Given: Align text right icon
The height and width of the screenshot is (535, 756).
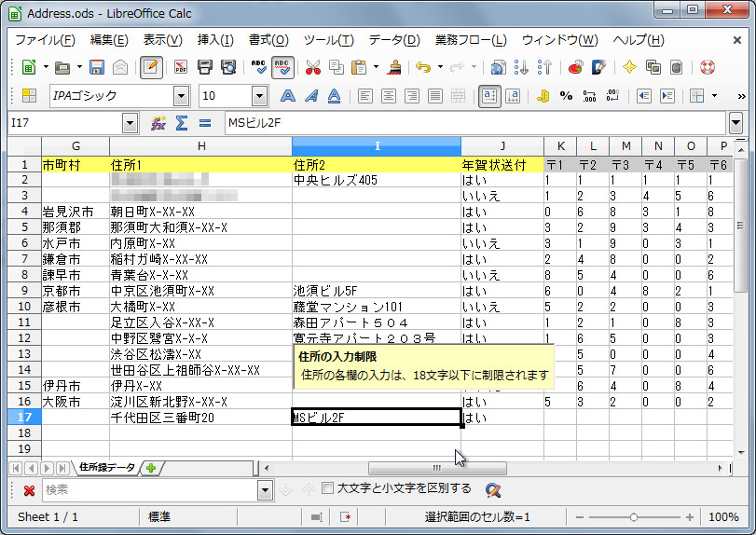Looking at the screenshot, I should [x=412, y=96].
